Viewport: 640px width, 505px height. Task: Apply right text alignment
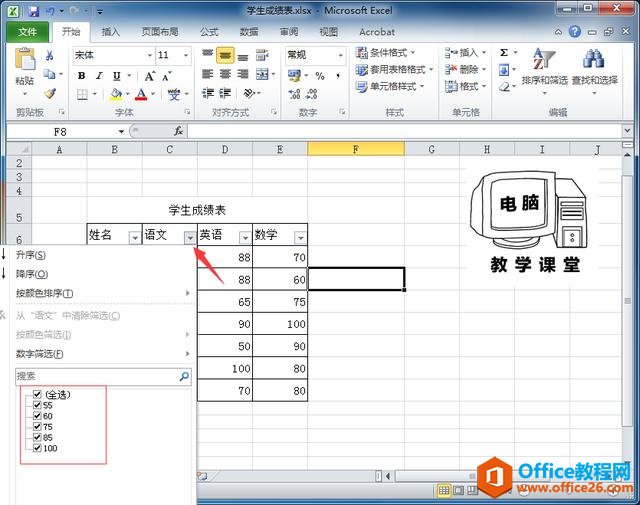[x=243, y=74]
